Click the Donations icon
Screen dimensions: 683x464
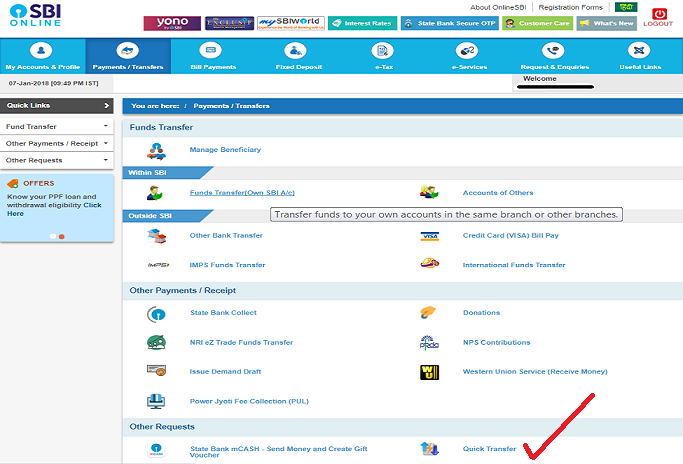428,312
